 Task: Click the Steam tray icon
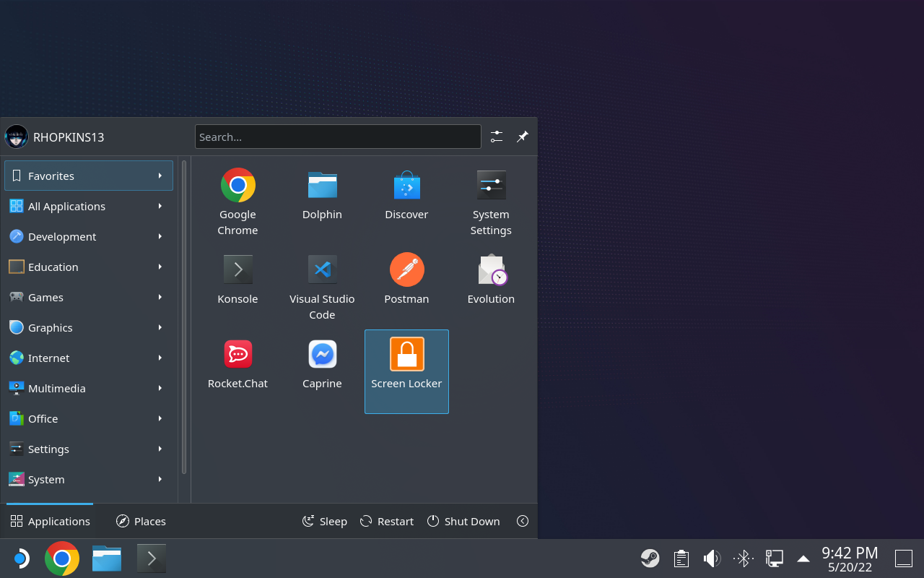pyautogui.click(x=650, y=558)
